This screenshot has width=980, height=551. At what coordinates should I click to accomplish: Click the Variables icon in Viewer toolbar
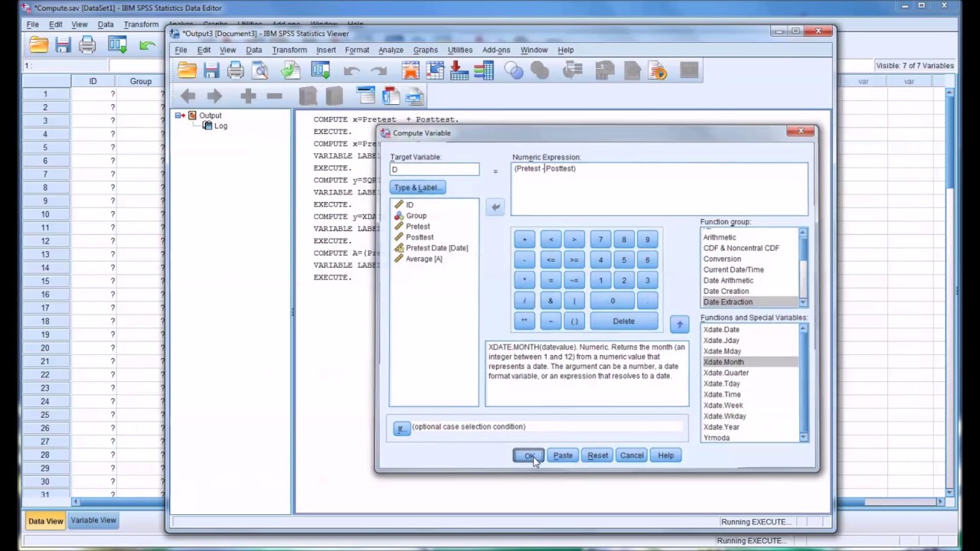(x=484, y=71)
